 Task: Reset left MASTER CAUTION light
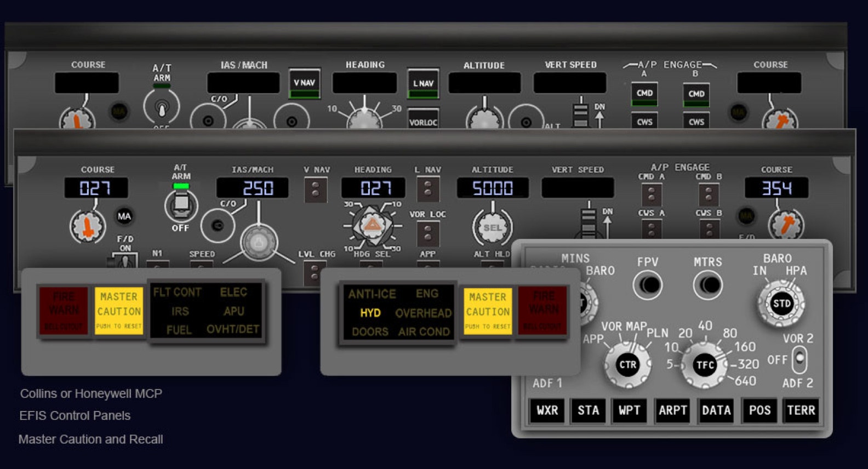[119, 311]
